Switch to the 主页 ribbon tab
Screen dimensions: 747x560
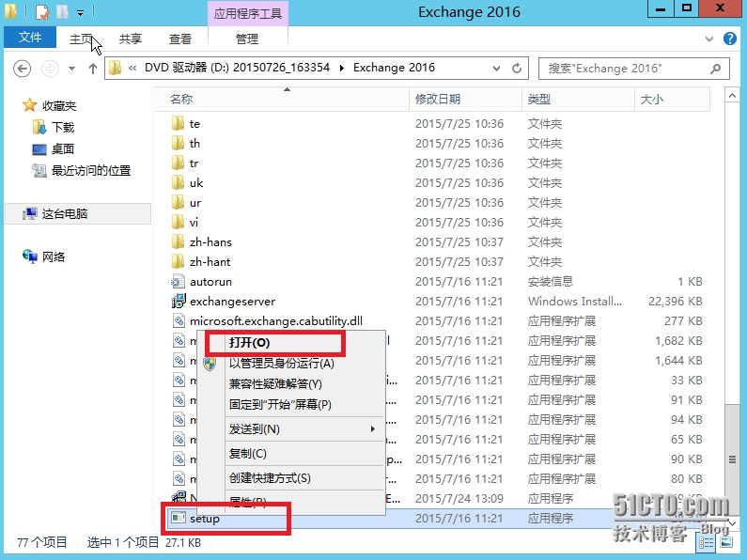coord(81,39)
